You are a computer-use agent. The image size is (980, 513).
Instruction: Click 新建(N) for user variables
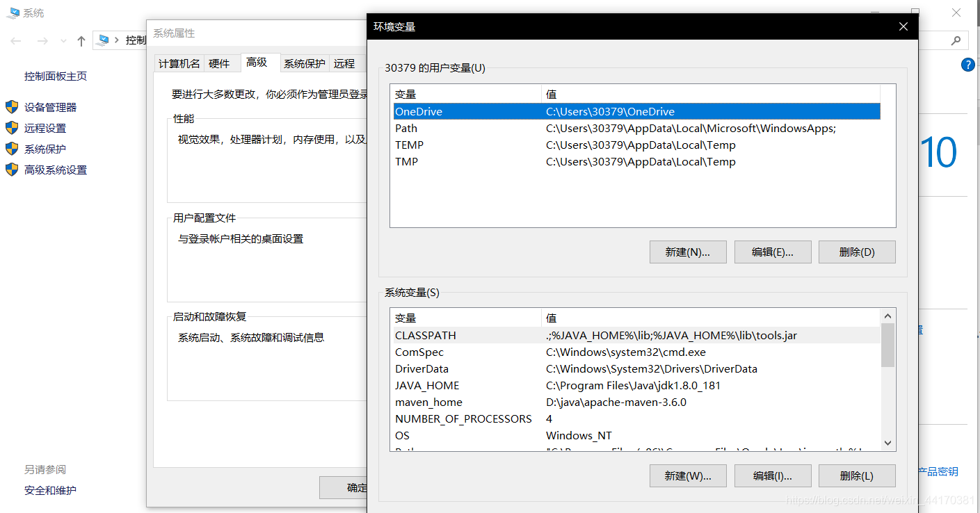688,252
